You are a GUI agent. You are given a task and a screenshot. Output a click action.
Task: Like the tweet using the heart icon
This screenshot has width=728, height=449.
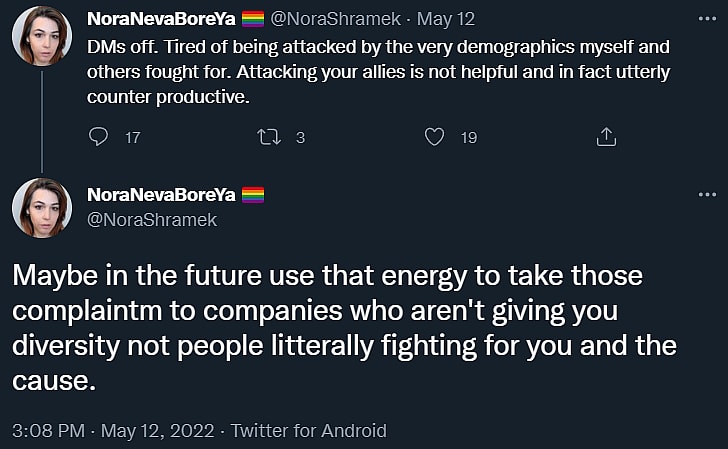434,137
